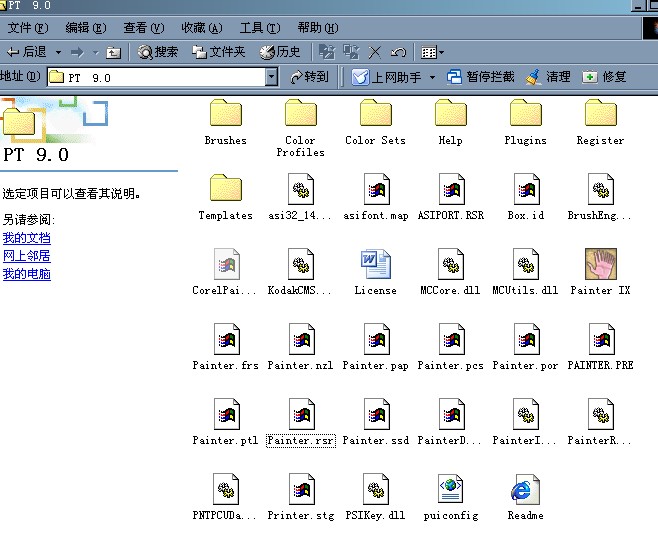This screenshot has height=546, width=658.
Task: Expand the address bar dropdown
Action: point(272,77)
